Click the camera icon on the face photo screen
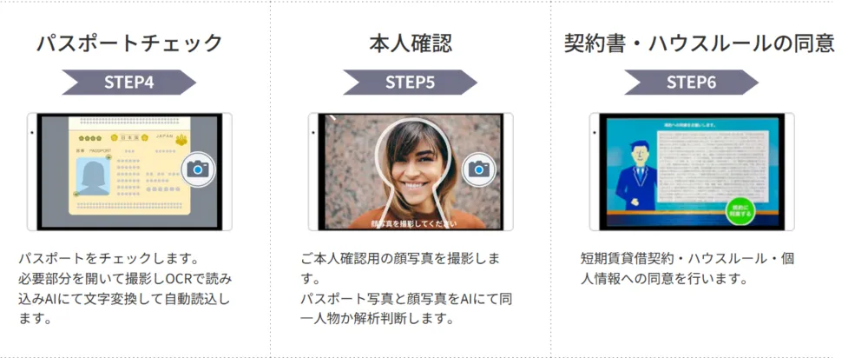This screenshot has height=358, width=868. [x=479, y=169]
